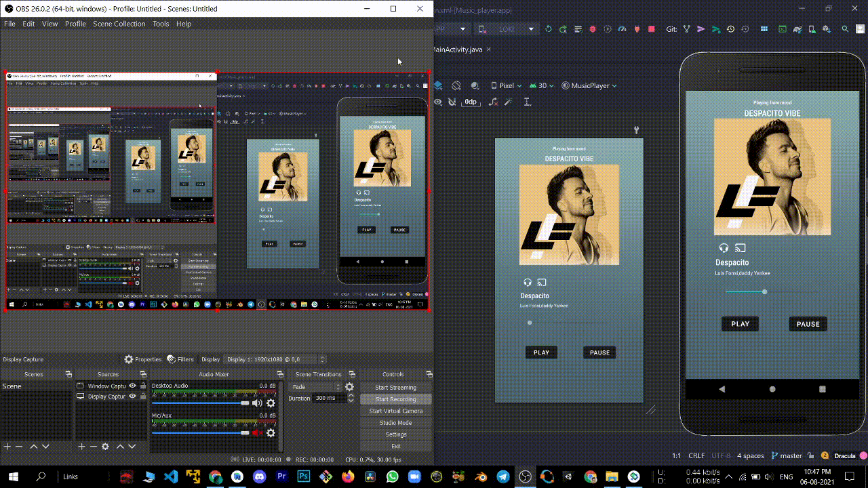
Task: Click Start Streaming
Action: click(x=395, y=388)
